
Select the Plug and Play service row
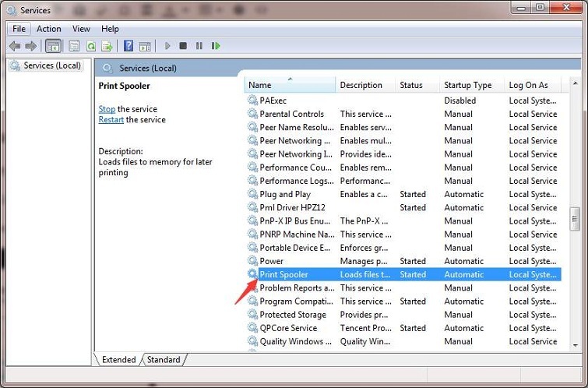pyautogui.click(x=285, y=194)
